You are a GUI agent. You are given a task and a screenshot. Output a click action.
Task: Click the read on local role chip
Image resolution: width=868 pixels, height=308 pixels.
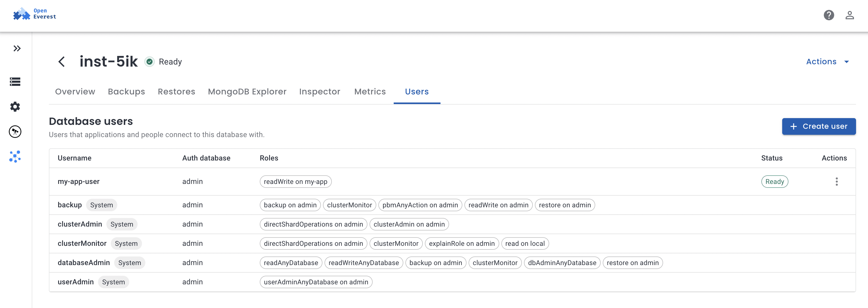pyautogui.click(x=525, y=243)
